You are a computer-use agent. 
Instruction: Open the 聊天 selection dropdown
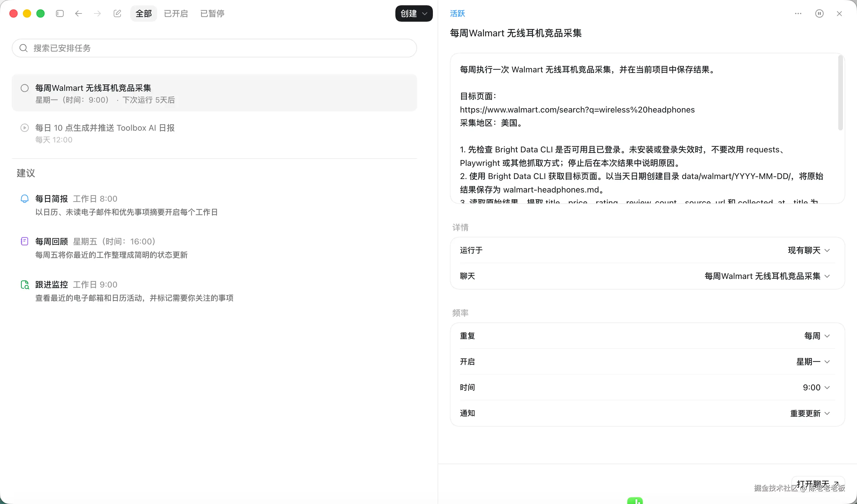point(767,276)
